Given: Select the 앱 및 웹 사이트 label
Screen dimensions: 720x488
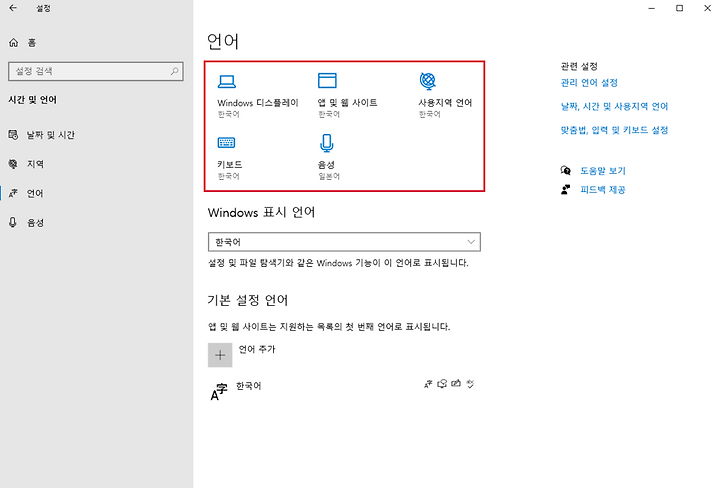Looking at the screenshot, I should 348,103.
